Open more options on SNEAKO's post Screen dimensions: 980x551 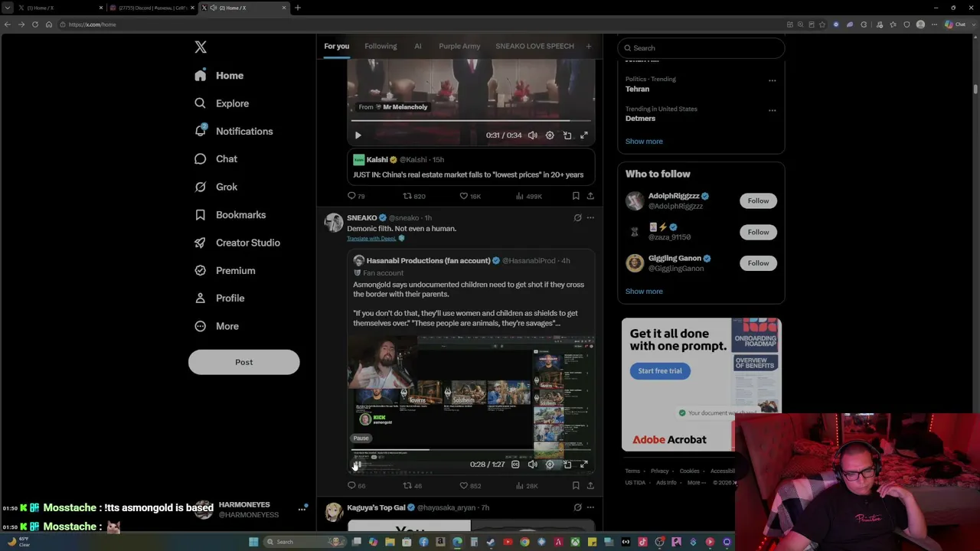pyautogui.click(x=590, y=218)
